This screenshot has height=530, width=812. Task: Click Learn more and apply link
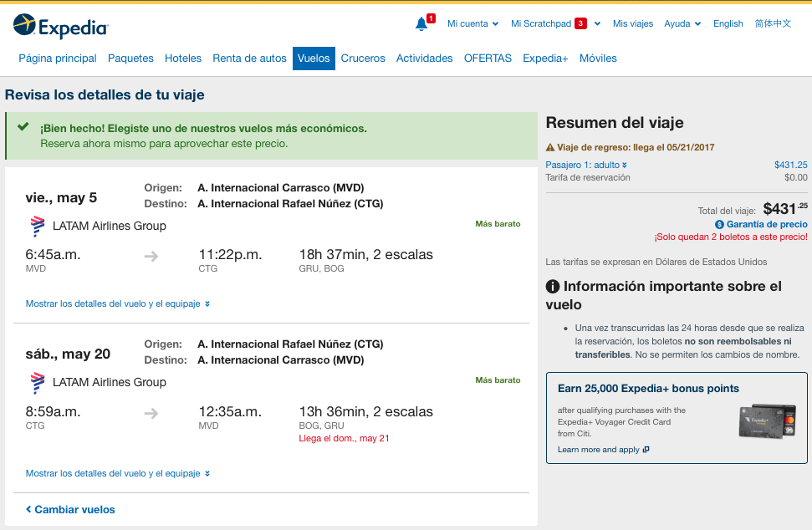(603, 450)
